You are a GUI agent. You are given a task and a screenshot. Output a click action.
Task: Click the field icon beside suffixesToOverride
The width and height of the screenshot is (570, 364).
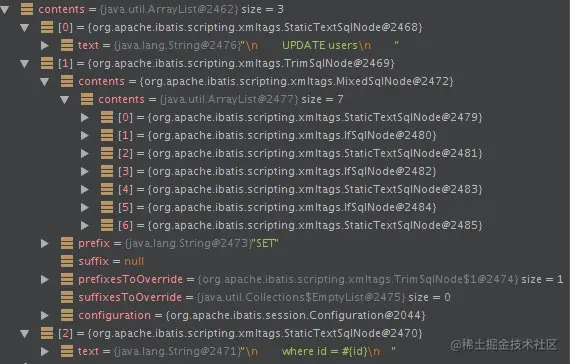(67, 297)
